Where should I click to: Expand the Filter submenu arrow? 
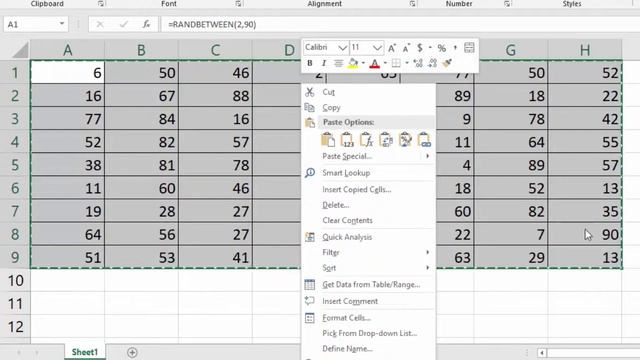point(427,252)
